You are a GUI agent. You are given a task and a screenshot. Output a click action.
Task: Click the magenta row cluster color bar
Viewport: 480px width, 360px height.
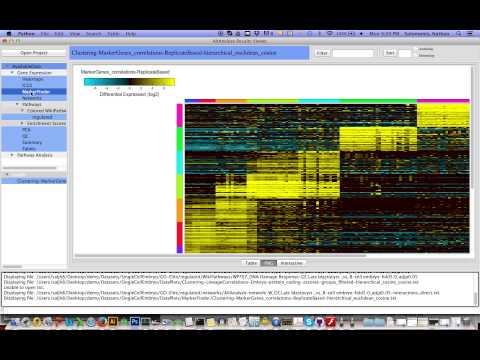pos(179,115)
